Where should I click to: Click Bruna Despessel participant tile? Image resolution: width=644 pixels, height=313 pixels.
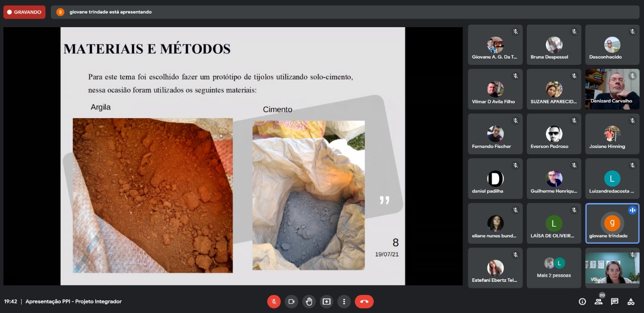point(554,45)
